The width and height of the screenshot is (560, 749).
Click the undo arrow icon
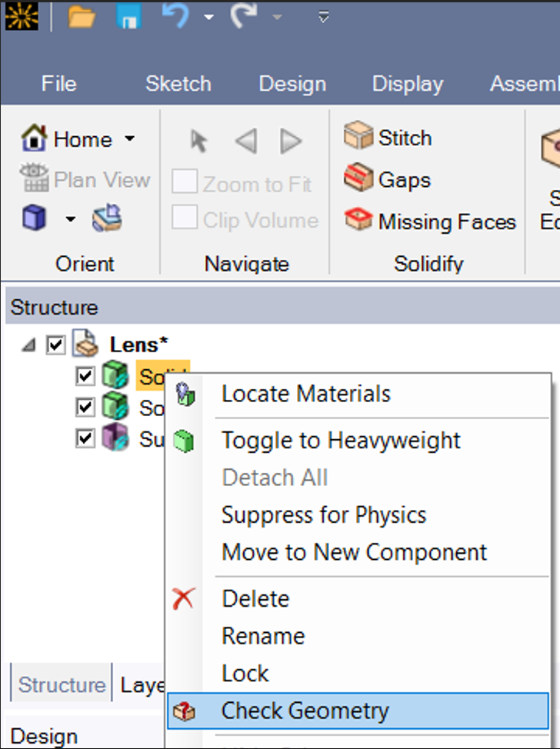point(175,15)
